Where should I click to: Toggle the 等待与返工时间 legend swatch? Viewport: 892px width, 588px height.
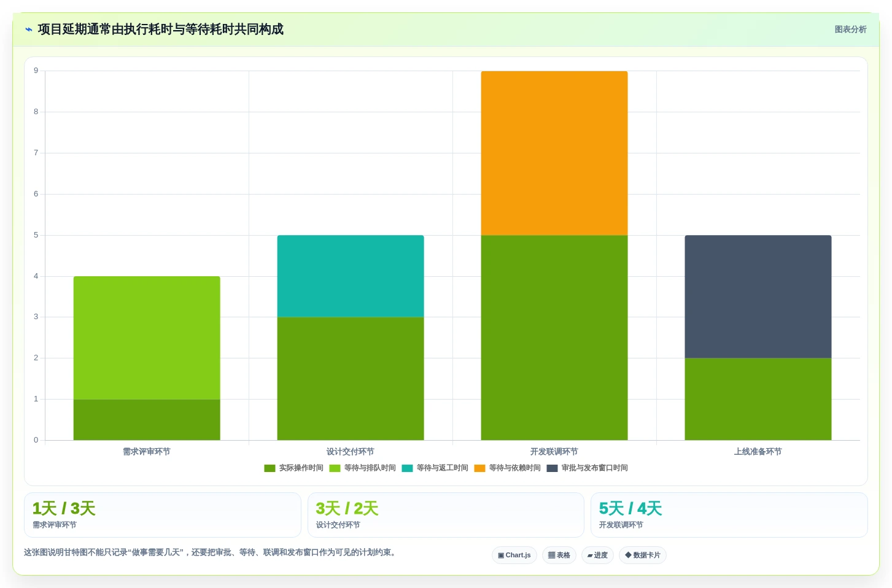(x=407, y=468)
